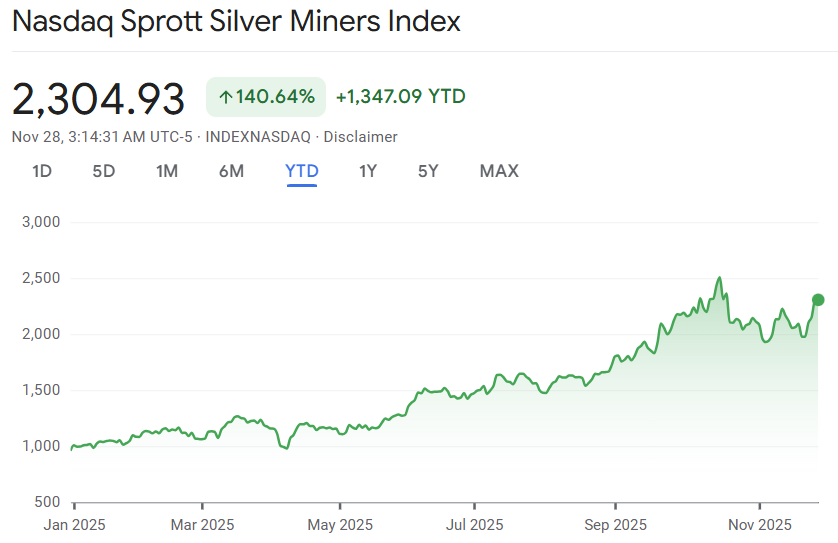Click the active YTD tab
This screenshot has height=543, width=838.
coord(302,171)
